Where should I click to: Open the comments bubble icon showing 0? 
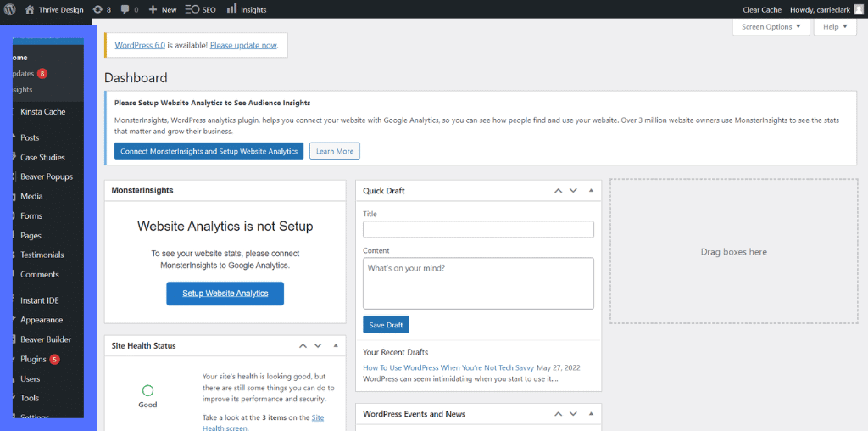pos(125,9)
